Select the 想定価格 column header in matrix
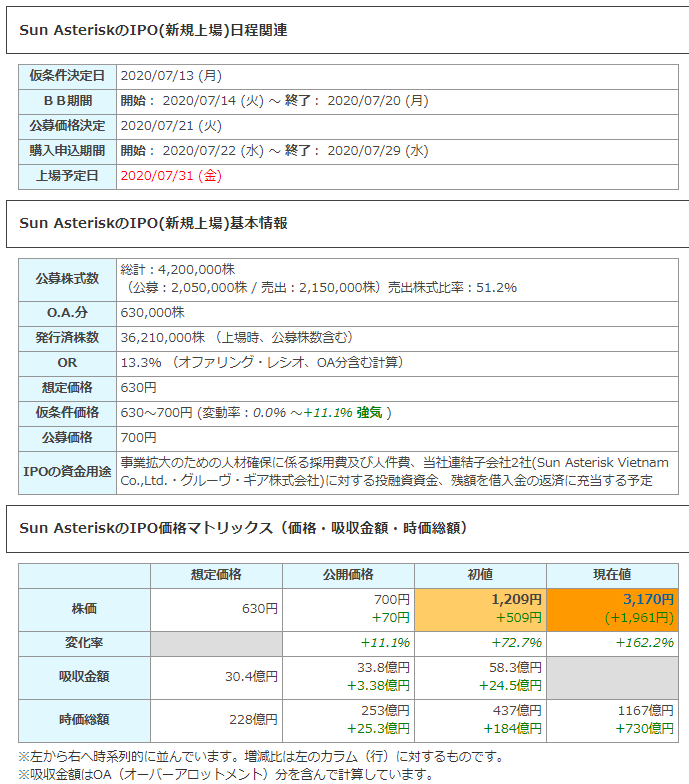Screen dimensions: 689x784 tap(216, 576)
